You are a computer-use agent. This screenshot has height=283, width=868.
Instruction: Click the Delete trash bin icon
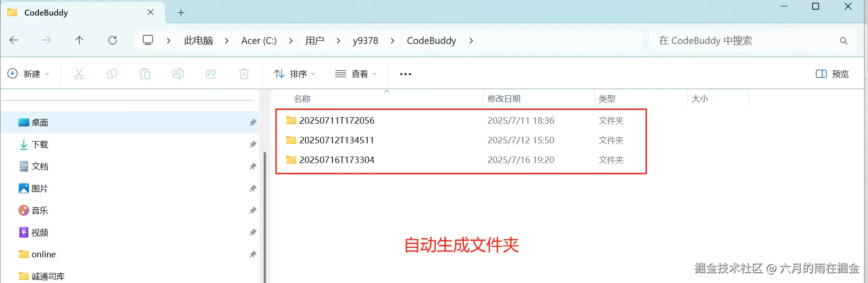[244, 74]
